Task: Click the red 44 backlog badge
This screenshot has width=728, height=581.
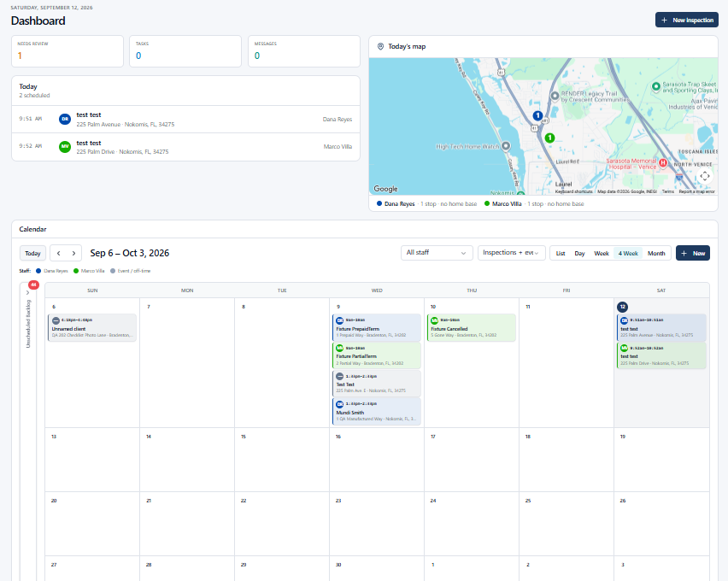Action: click(33, 285)
